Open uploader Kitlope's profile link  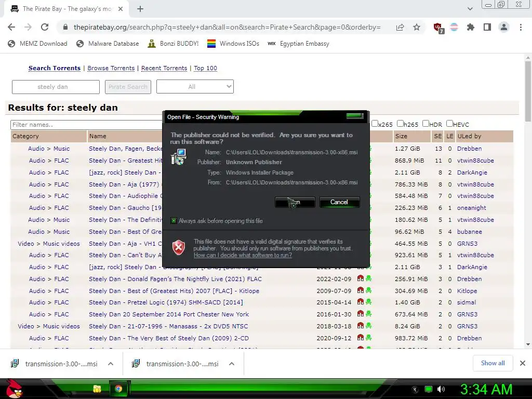[467, 291]
